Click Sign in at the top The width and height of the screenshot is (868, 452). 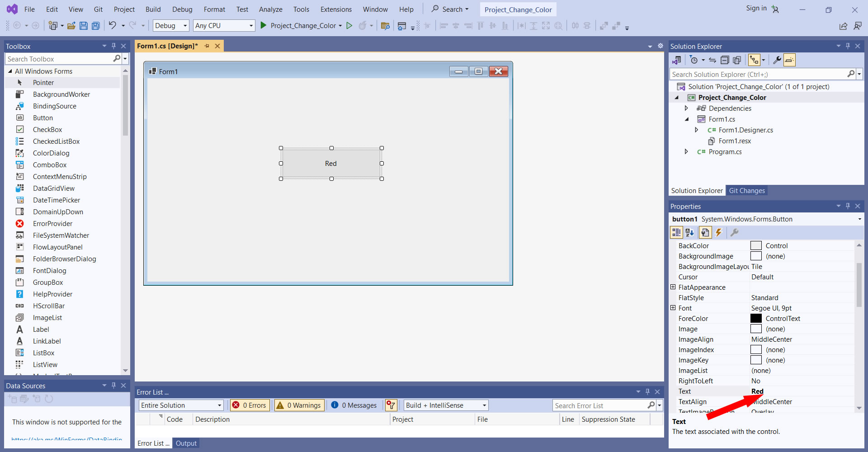[756, 8]
